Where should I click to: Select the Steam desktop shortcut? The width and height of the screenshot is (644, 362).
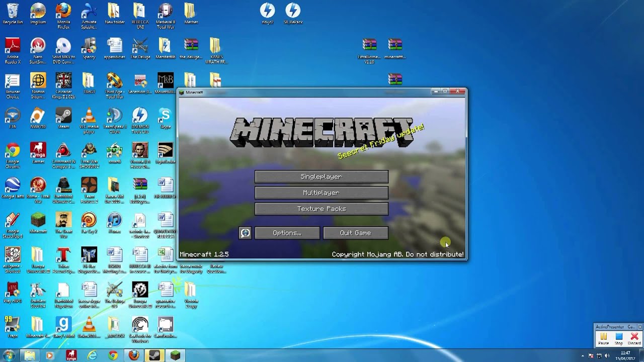pos(63,118)
